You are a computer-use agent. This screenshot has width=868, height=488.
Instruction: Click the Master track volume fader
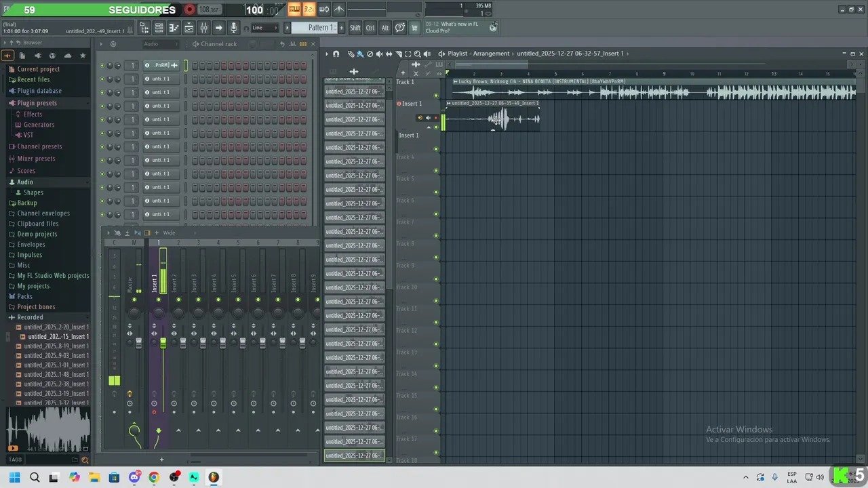pos(139,344)
